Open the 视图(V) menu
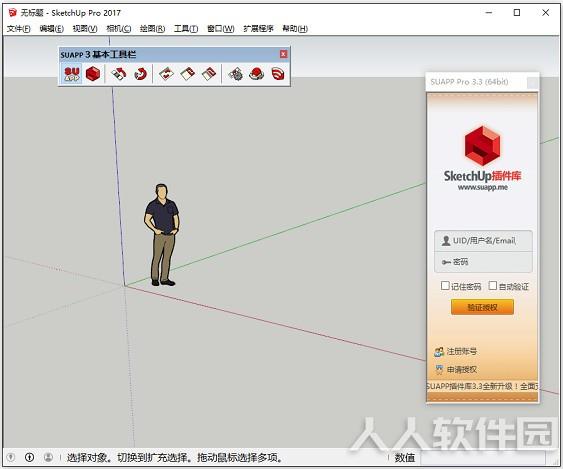This screenshot has height=469, width=563. tap(85, 29)
